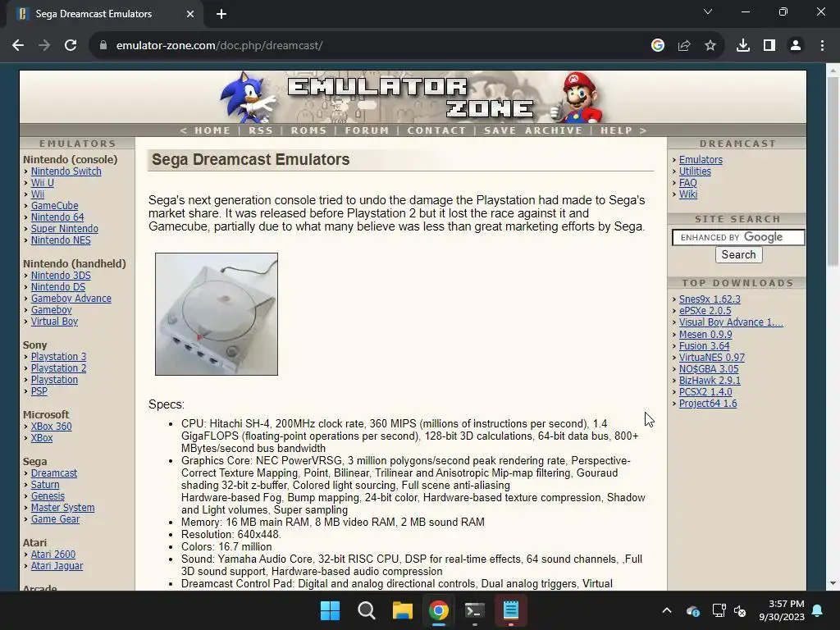The width and height of the screenshot is (840, 630).
Task: Click the address bar URL
Action: (219, 46)
